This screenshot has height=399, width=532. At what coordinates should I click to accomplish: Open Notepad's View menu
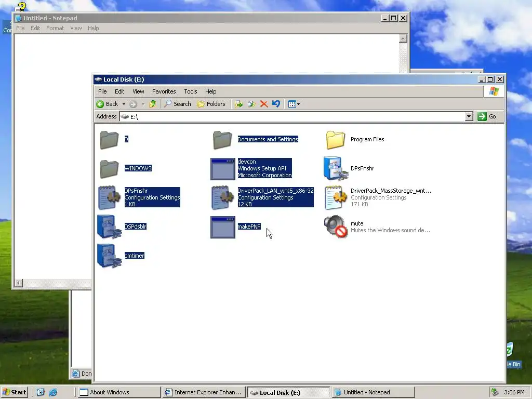tap(76, 28)
